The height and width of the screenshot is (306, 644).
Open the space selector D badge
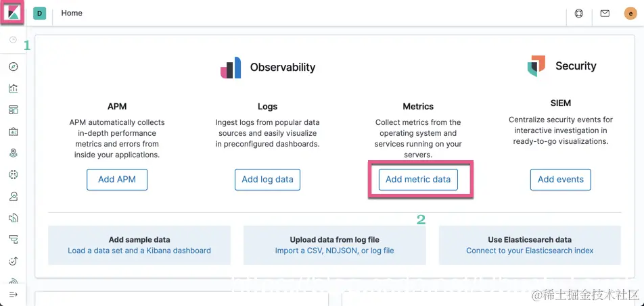(39, 14)
